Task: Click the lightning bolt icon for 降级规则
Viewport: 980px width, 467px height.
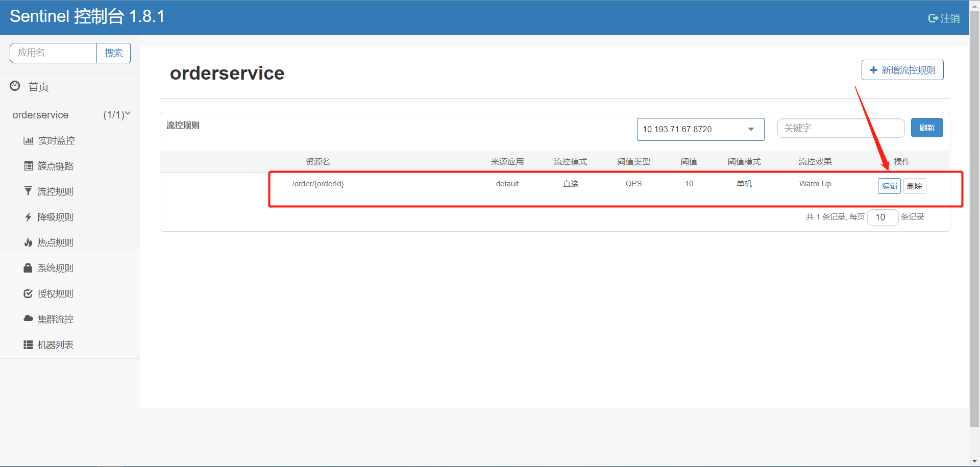Action: 28,217
